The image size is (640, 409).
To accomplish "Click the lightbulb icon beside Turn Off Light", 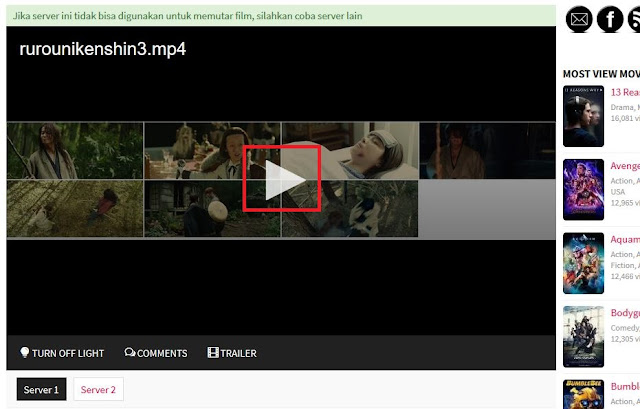I will pyautogui.click(x=24, y=352).
